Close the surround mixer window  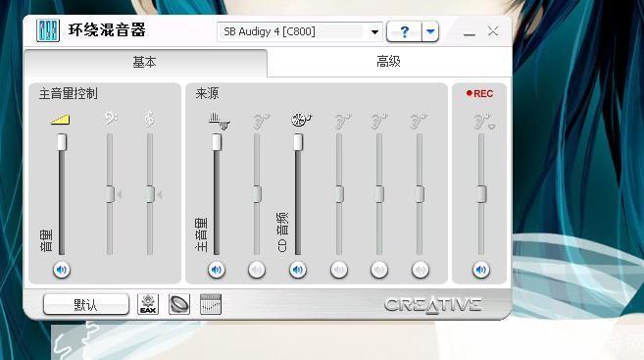[x=493, y=31]
